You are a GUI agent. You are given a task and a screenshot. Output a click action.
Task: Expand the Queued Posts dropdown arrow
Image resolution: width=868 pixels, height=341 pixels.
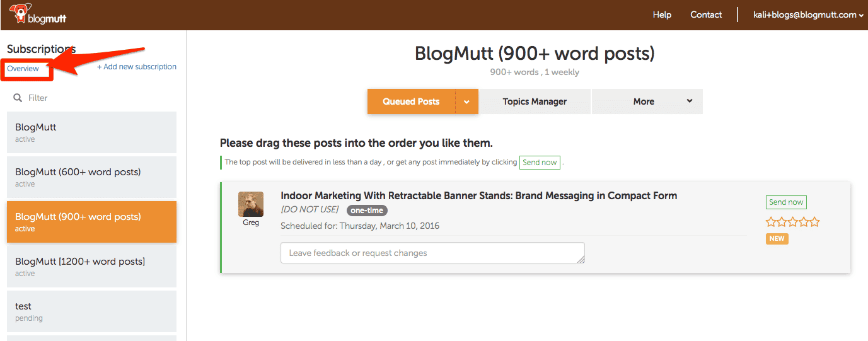pos(467,101)
